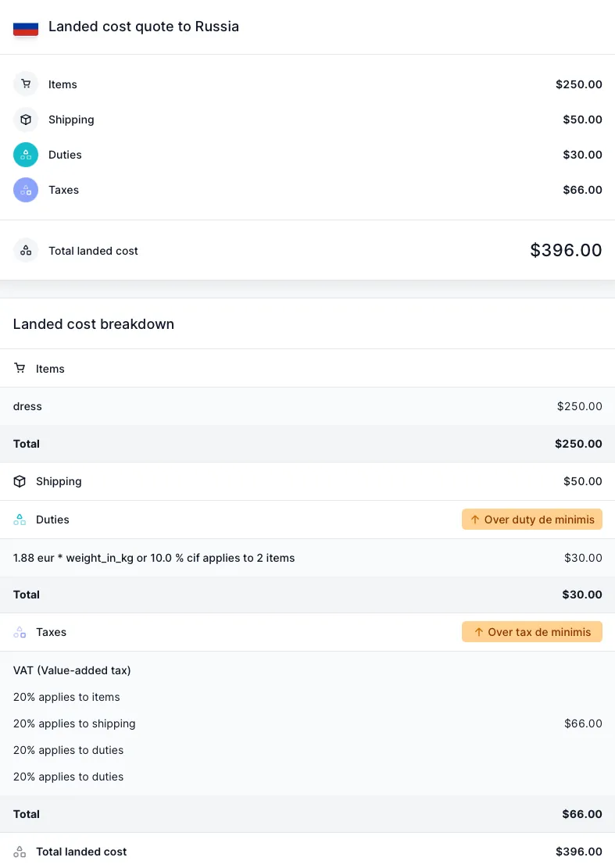
Task: Click the teal Duties icon
Action: pyautogui.click(x=26, y=155)
